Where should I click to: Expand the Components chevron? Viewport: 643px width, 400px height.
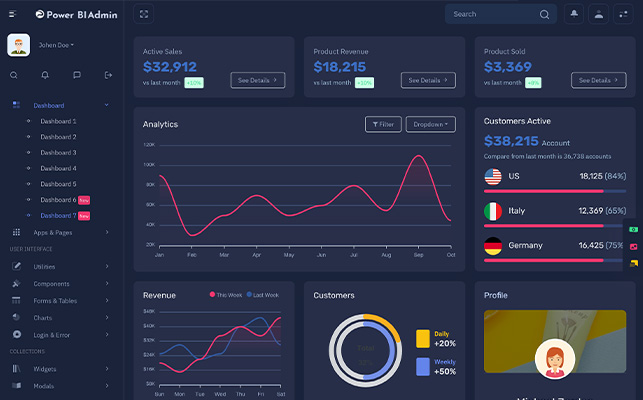click(107, 283)
